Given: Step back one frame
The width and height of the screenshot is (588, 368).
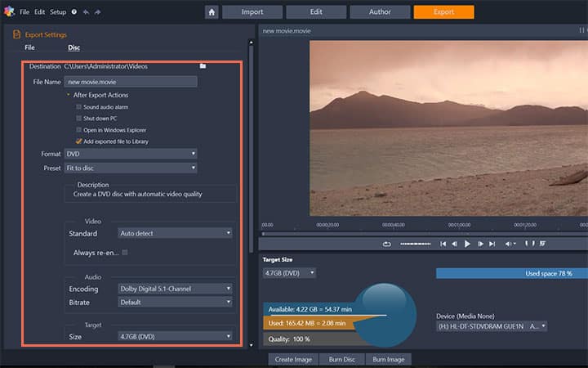Looking at the screenshot, I should coord(454,244).
